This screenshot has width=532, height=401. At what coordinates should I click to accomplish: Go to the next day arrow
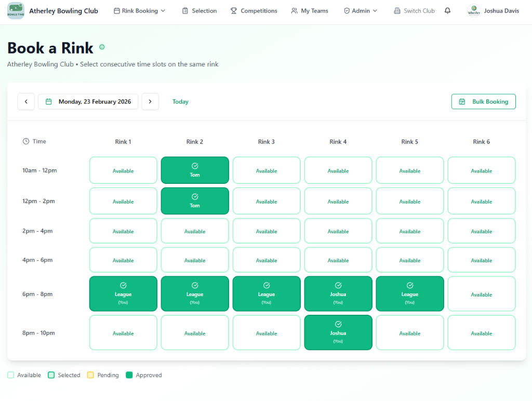click(x=150, y=101)
